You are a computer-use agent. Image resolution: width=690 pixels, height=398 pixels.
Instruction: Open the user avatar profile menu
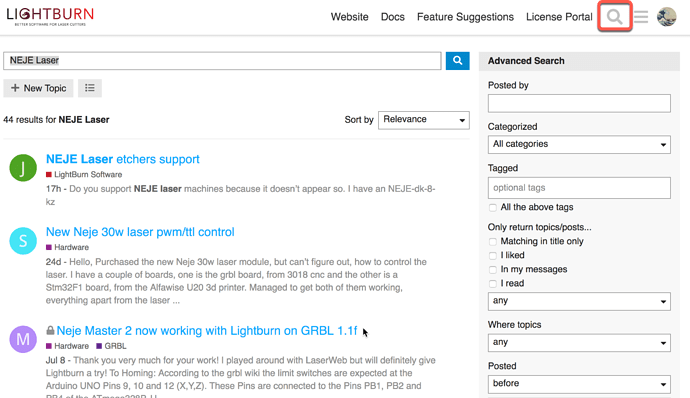click(667, 17)
